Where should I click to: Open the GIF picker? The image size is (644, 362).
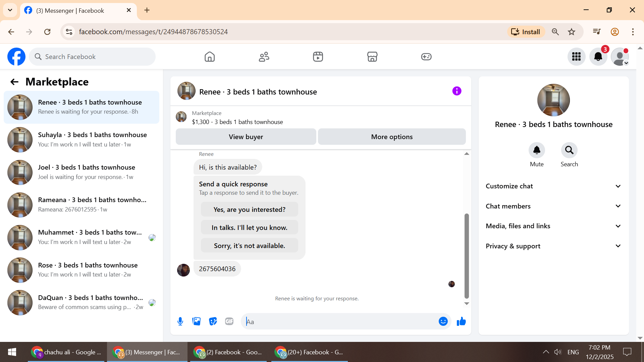(229, 321)
